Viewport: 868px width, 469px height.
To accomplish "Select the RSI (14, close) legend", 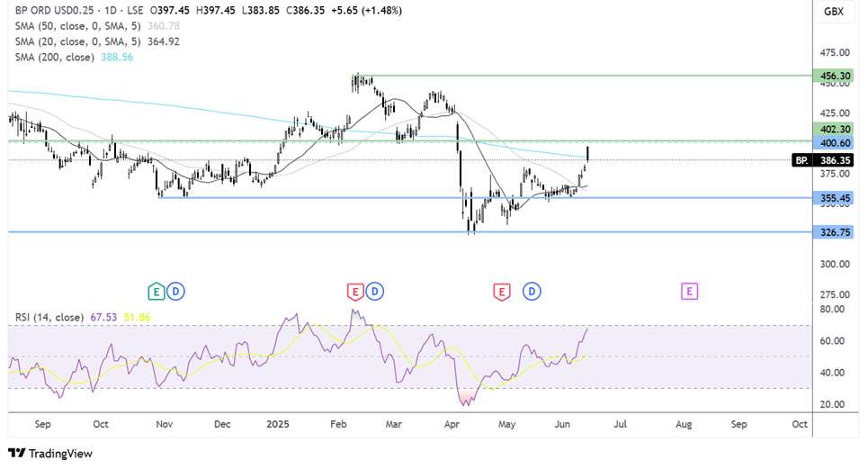I will point(49,317).
